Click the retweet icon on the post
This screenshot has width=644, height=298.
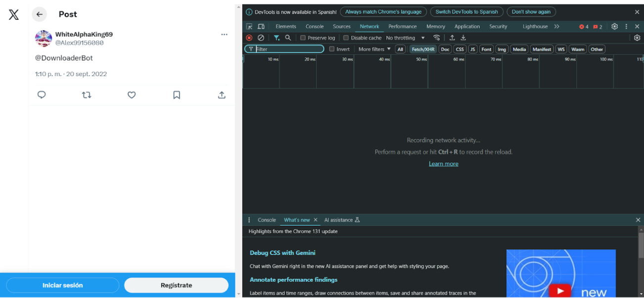[87, 95]
